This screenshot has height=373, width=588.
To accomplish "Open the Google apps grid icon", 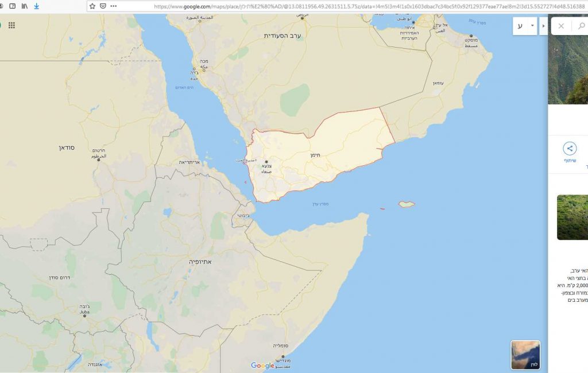I will pos(11,25).
